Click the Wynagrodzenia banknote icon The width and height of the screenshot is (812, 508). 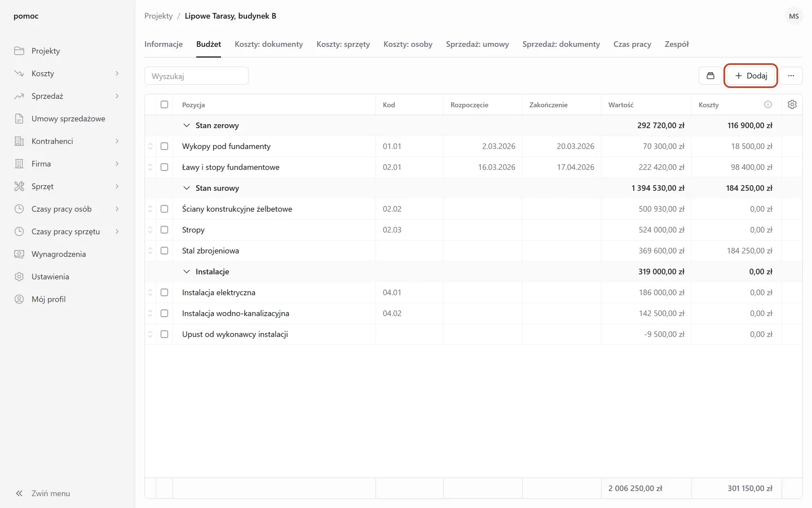point(19,254)
